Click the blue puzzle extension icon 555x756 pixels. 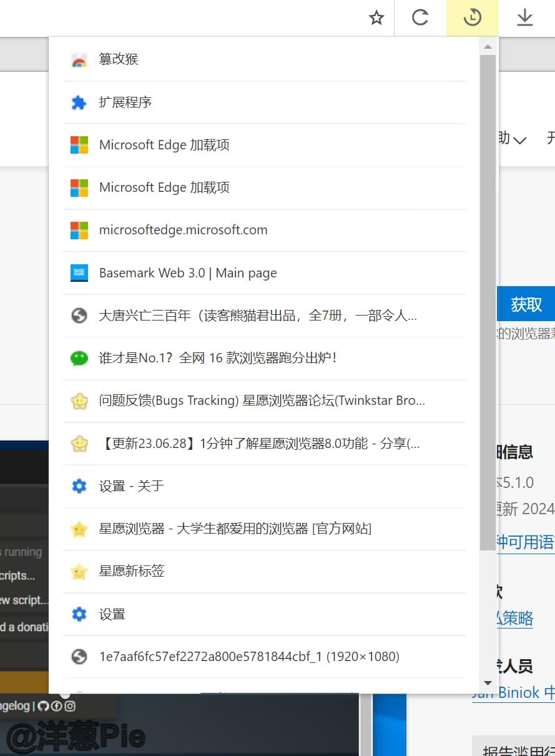79,102
